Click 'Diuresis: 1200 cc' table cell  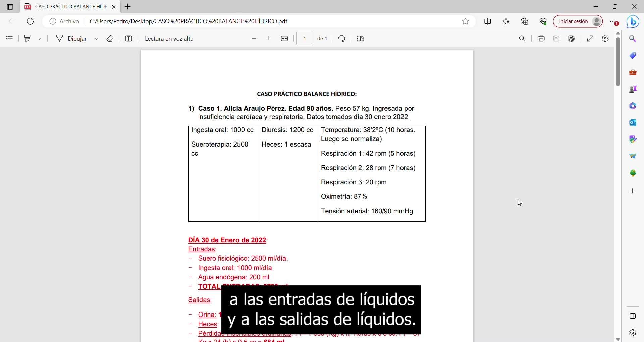[x=287, y=130]
